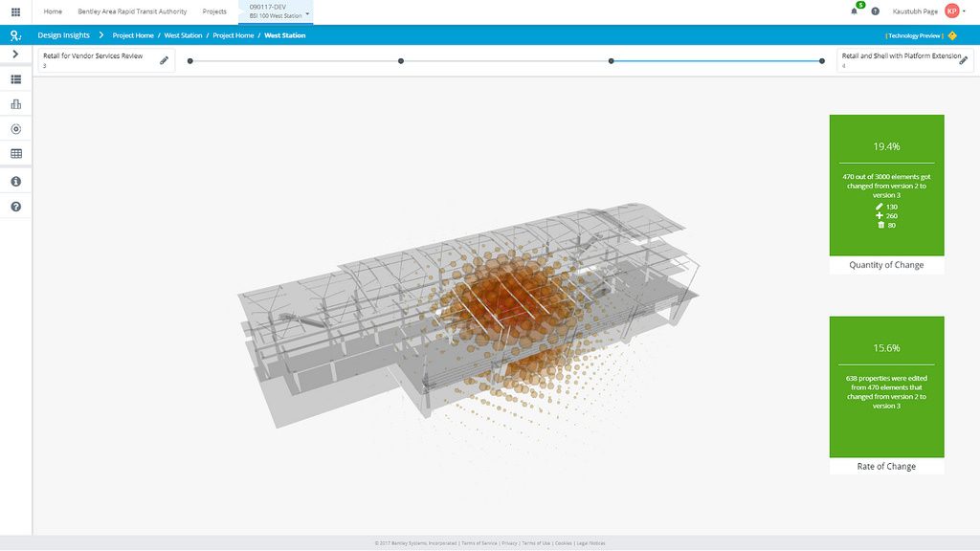
Task: Open the table grid icon in sidebar
Action: 14,152
